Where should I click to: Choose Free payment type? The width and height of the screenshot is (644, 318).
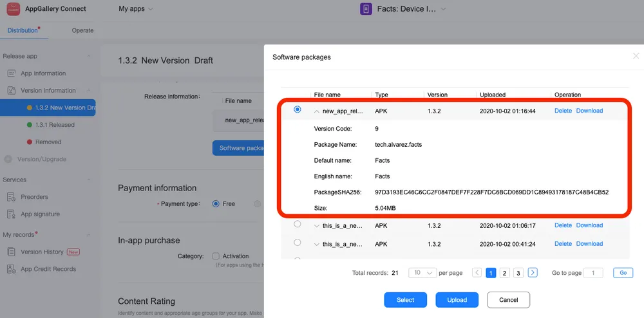tap(216, 203)
